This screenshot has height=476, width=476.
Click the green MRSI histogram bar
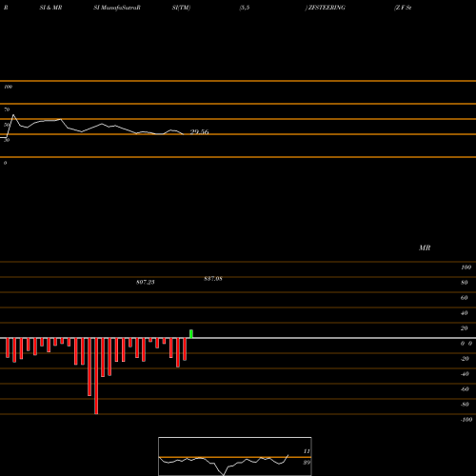191,334
